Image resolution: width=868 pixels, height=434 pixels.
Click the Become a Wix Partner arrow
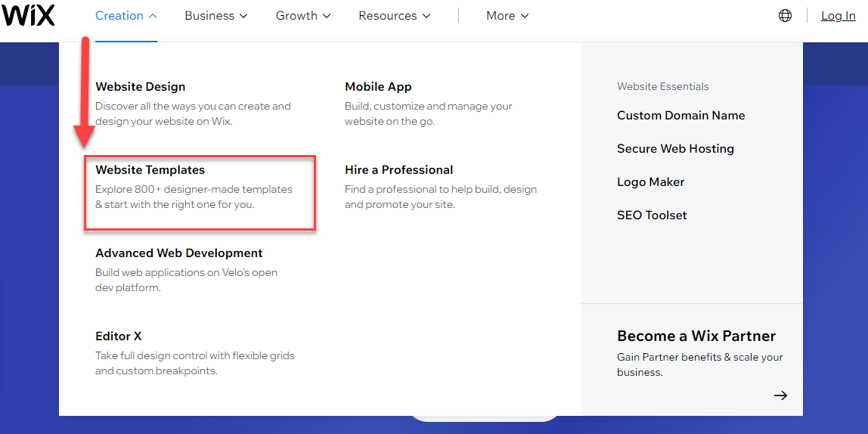coord(780,395)
